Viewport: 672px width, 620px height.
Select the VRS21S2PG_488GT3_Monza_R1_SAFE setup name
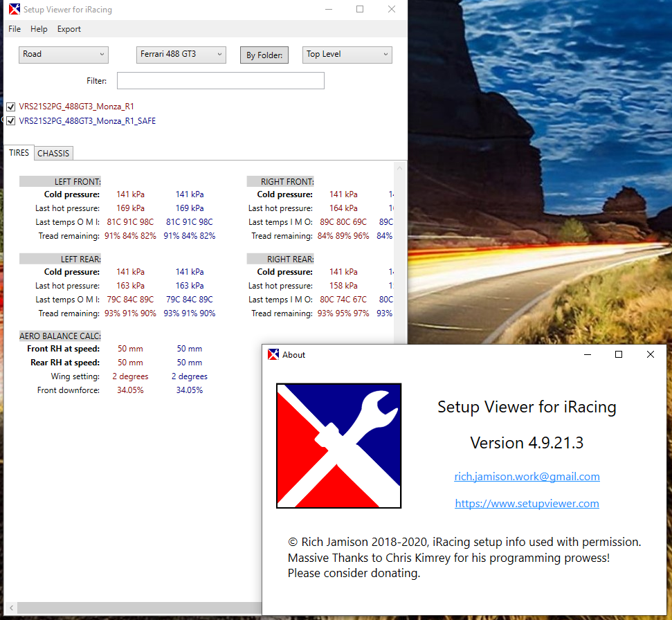(87, 121)
